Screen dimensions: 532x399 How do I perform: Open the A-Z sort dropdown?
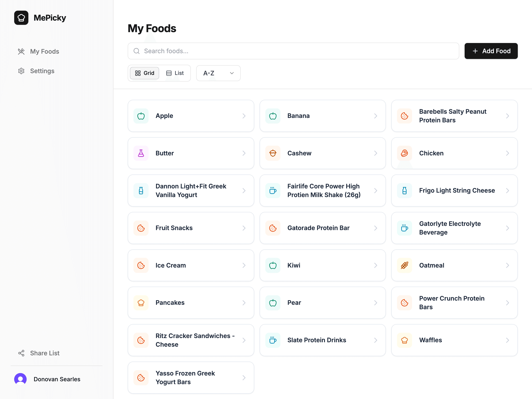pos(231,73)
